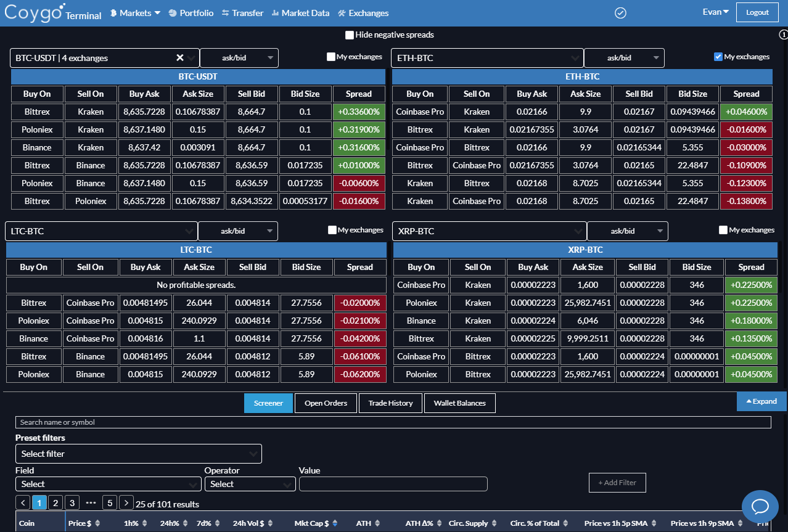Open the LTC-BTC pair selector dropdown
Screen dimensions: 788x532
point(102,231)
